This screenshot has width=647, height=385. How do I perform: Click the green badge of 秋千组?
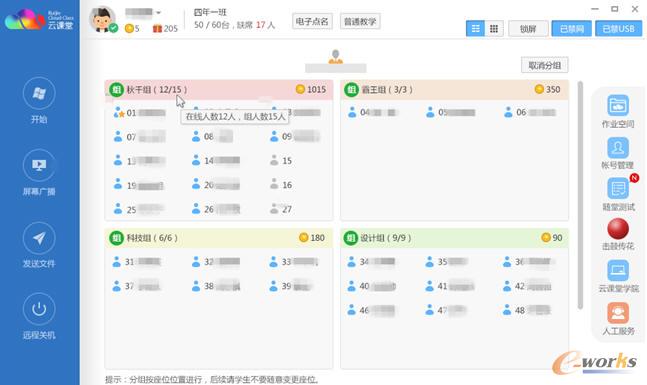[x=117, y=90]
